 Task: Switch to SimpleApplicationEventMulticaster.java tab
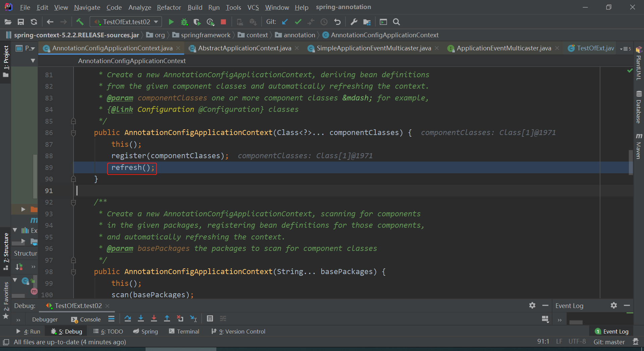pyautogui.click(x=374, y=48)
